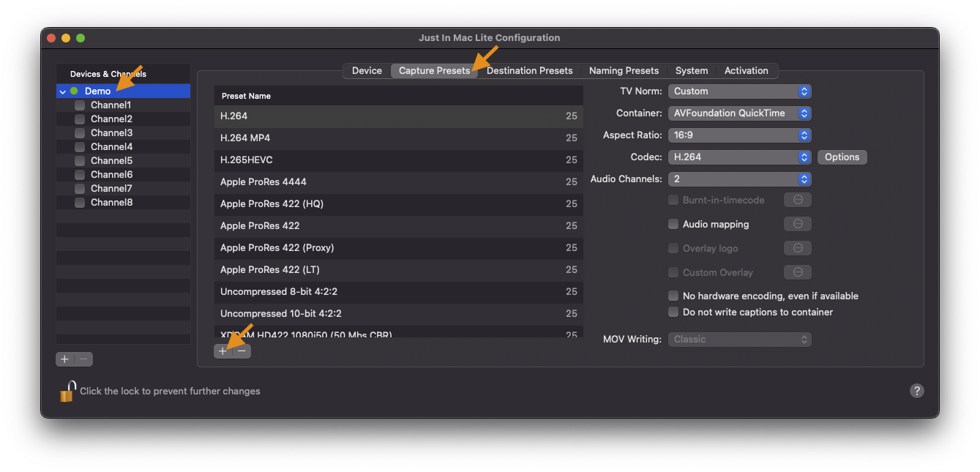Switch to the Naming Presets tab

[624, 71]
